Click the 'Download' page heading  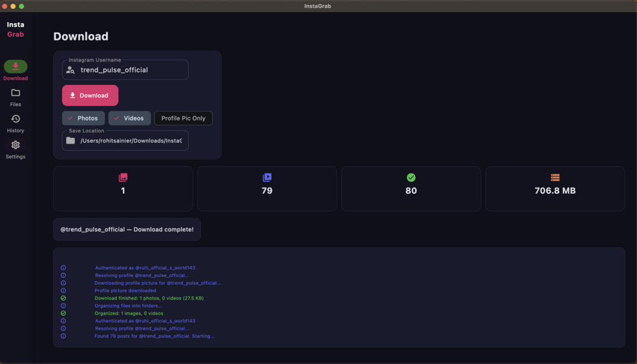[x=81, y=37]
